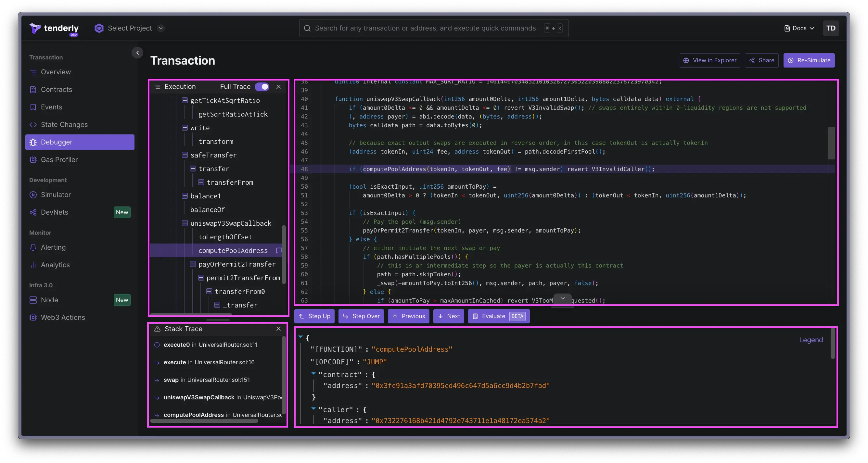
Task: Open the Select Project dropdown
Action: (x=129, y=28)
